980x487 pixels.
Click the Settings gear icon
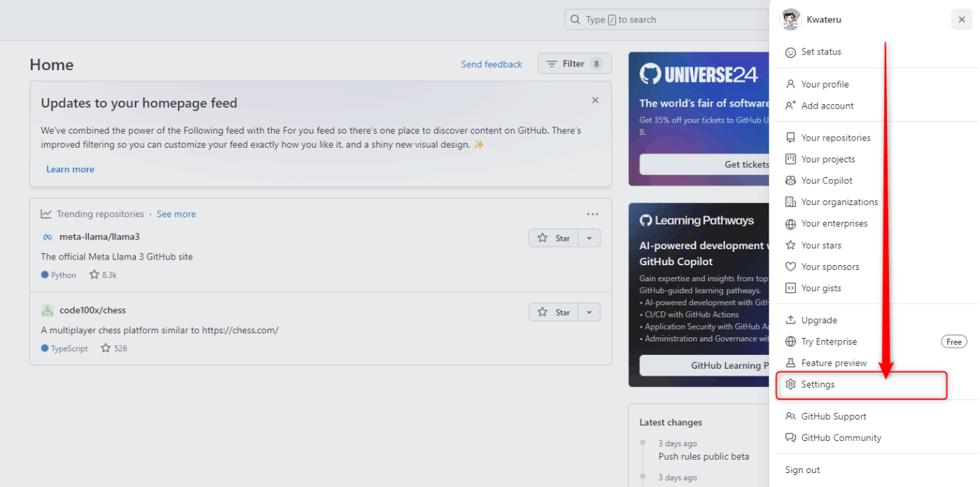(x=790, y=384)
